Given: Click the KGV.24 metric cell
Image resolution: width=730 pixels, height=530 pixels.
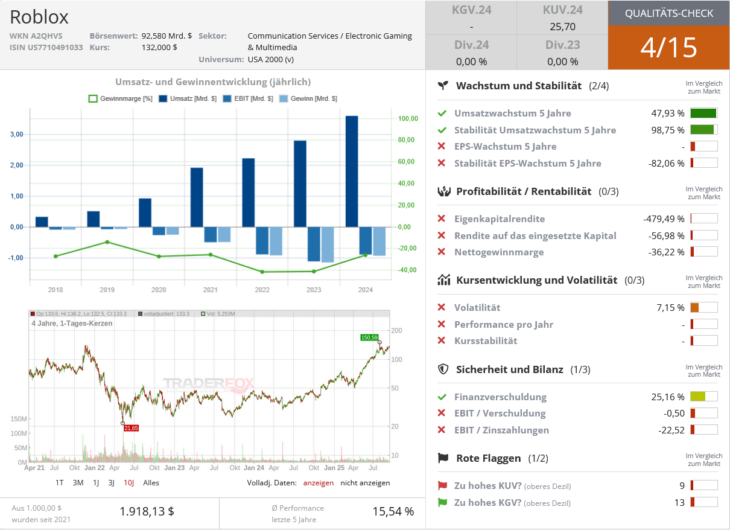Looking at the screenshot, I should click(x=471, y=18).
